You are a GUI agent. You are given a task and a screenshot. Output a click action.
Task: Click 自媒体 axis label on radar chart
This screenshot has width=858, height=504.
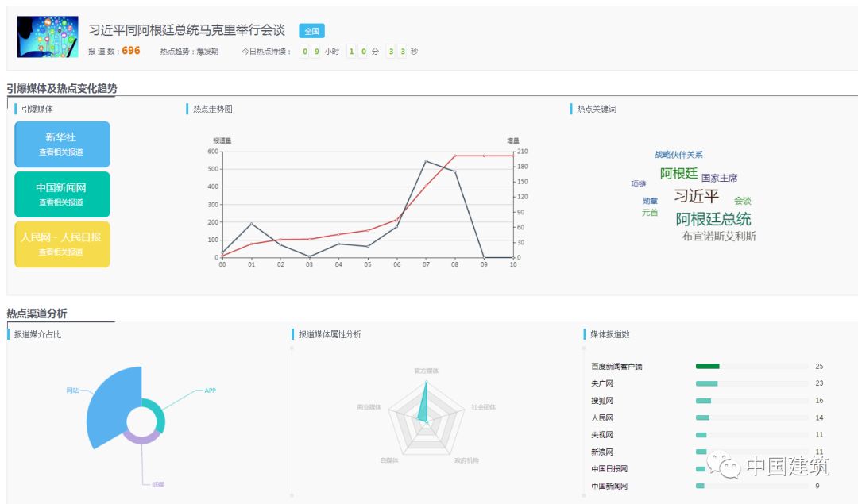pyautogui.click(x=389, y=460)
